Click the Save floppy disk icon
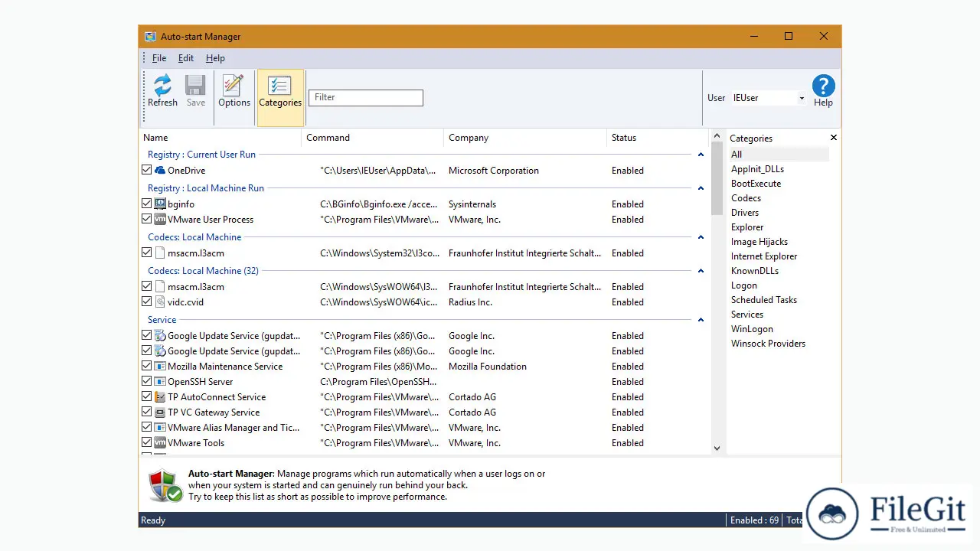This screenshot has height=551, width=980. tap(195, 85)
